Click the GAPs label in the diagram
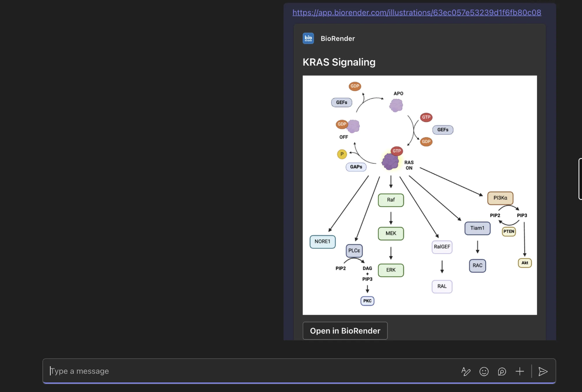Screen dimensions: 582x392 [356, 167]
